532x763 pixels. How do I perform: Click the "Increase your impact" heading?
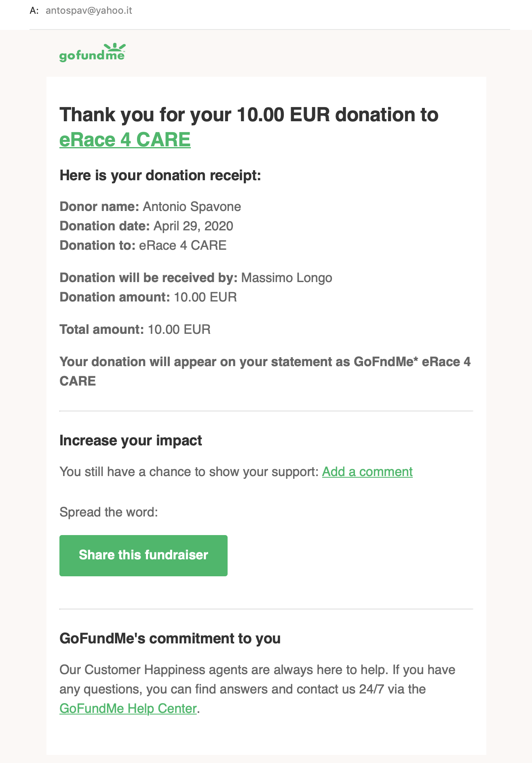(x=131, y=440)
